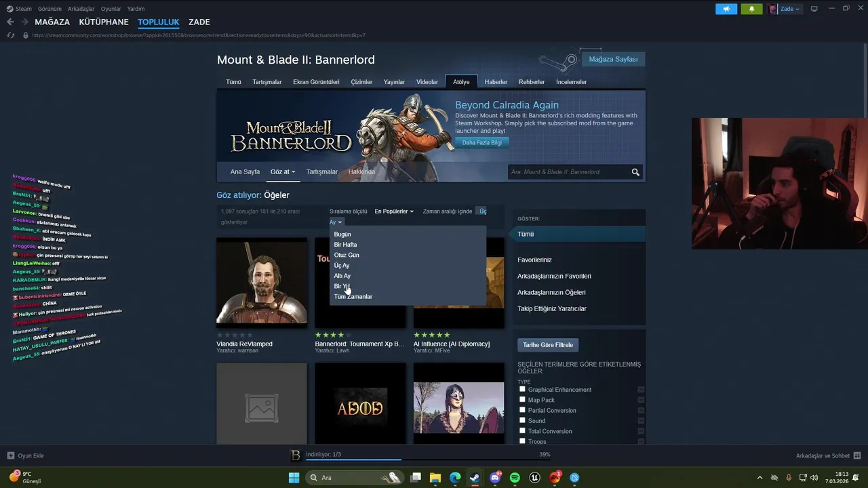Select Bir Hafta in the time range list
The height and width of the screenshot is (488, 868).
point(345,245)
